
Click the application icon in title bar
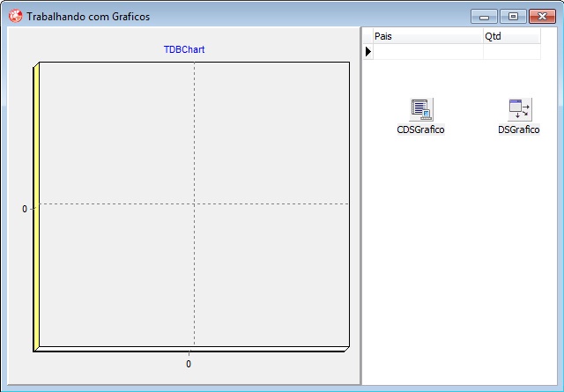coord(15,16)
